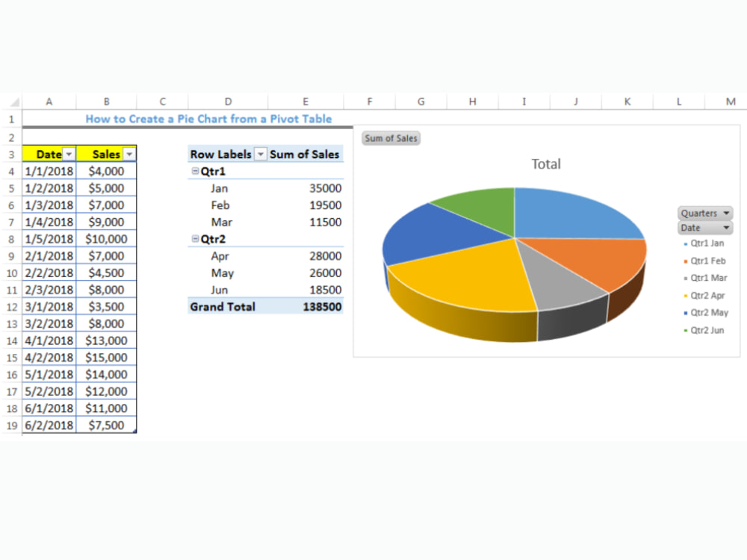Click the Qtr1 Mar legend entry

click(x=706, y=278)
